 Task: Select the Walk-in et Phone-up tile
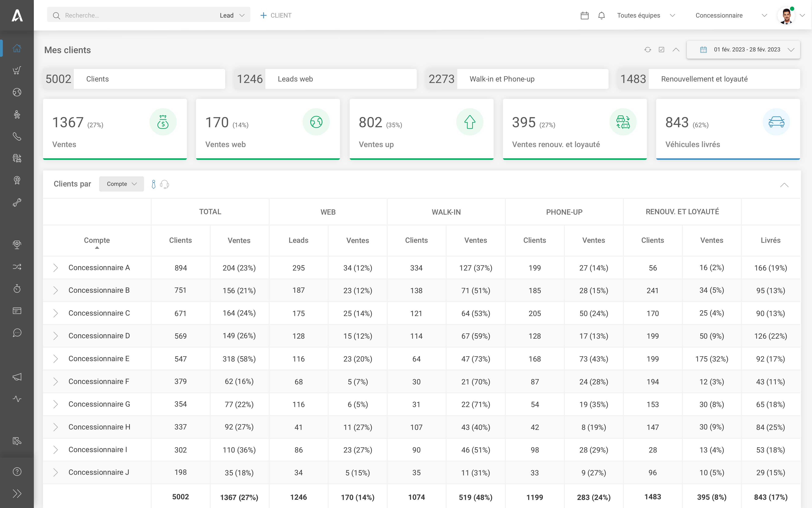pos(517,79)
